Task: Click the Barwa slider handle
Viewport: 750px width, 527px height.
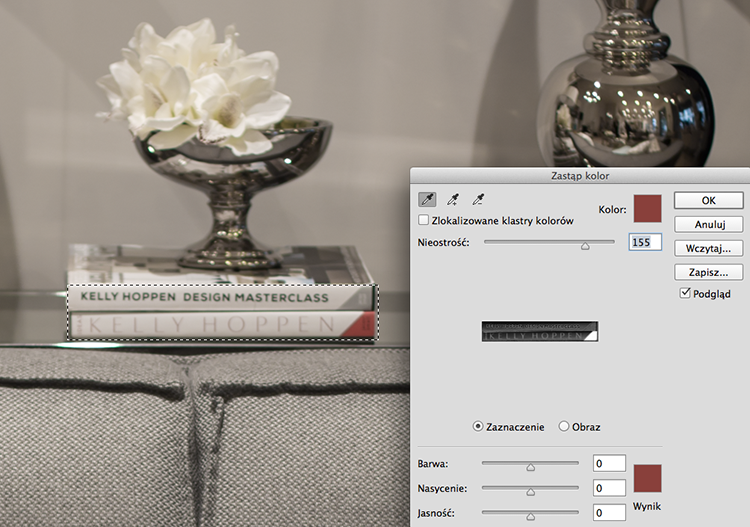Action: [x=530, y=467]
